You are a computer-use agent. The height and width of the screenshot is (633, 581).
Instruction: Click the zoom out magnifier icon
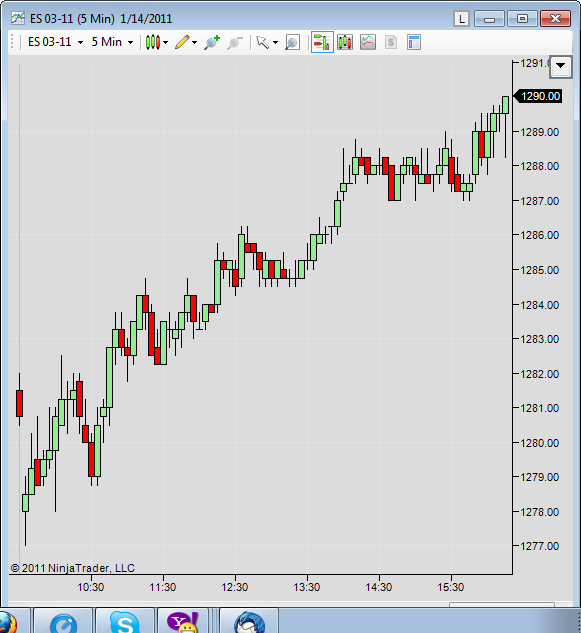(x=235, y=42)
